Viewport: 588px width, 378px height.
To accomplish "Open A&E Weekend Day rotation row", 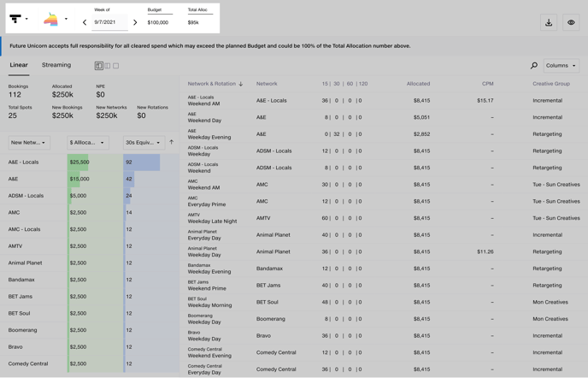I will click(x=384, y=117).
